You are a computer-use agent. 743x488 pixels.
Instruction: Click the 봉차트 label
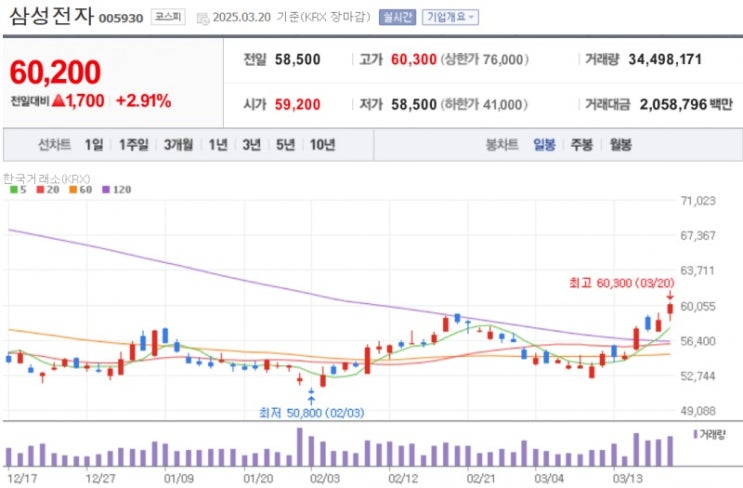point(502,145)
